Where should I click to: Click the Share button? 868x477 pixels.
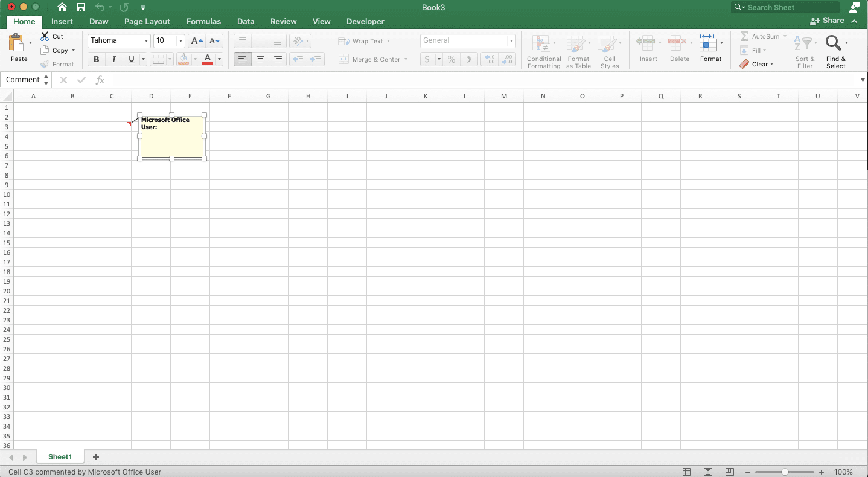[828, 21]
